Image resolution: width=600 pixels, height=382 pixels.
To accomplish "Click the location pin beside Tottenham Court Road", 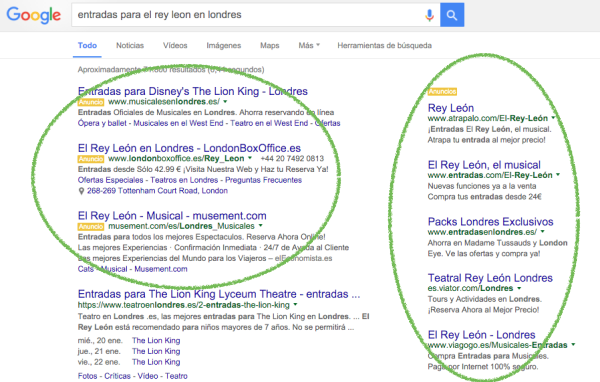I will [81, 191].
